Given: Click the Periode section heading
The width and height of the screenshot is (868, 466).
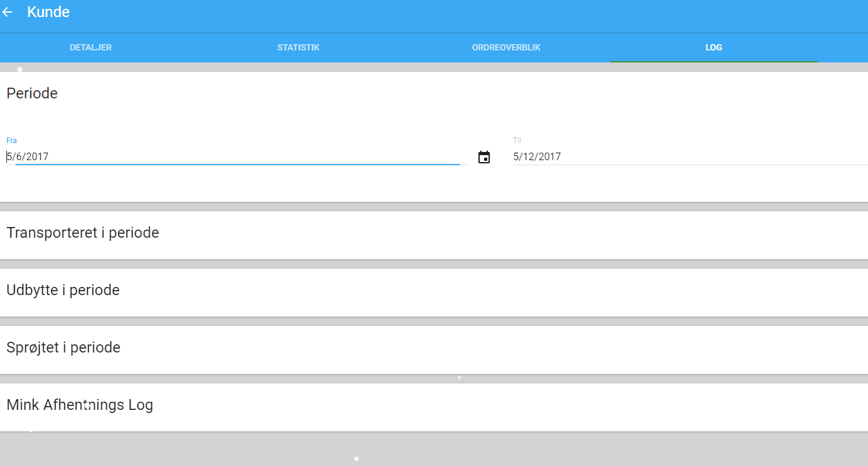Looking at the screenshot, I should click(x=32, y=93).
